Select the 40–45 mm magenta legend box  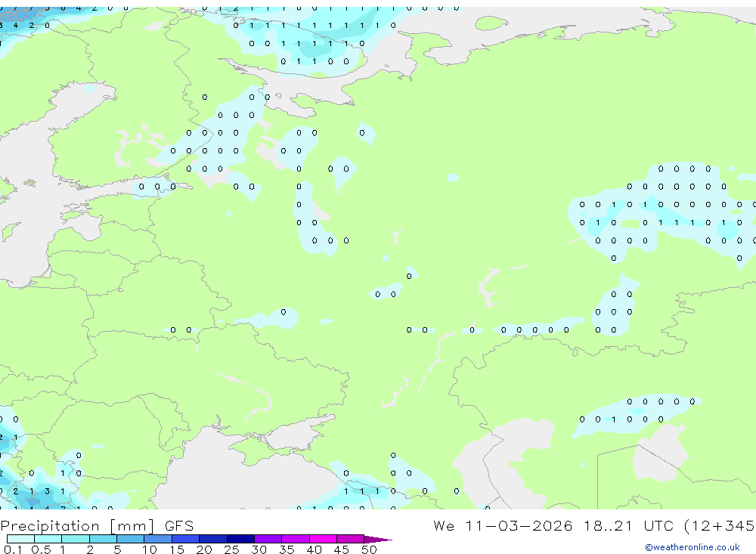pyautogui.click(x=323, y=539)
